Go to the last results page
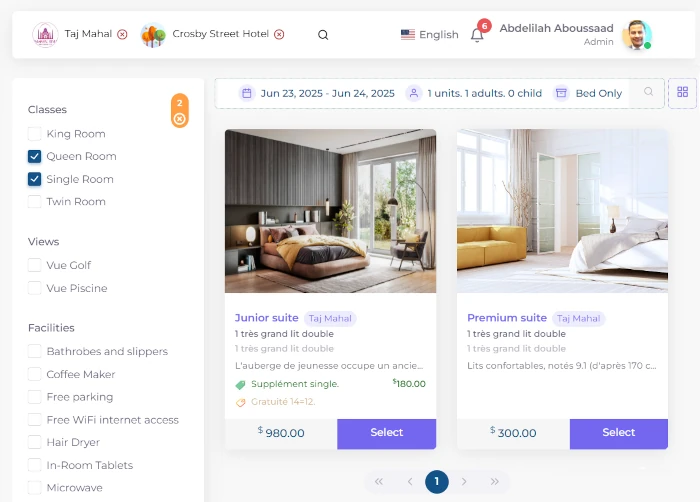Screen dimensions: 700x502 tap(495, 481)
